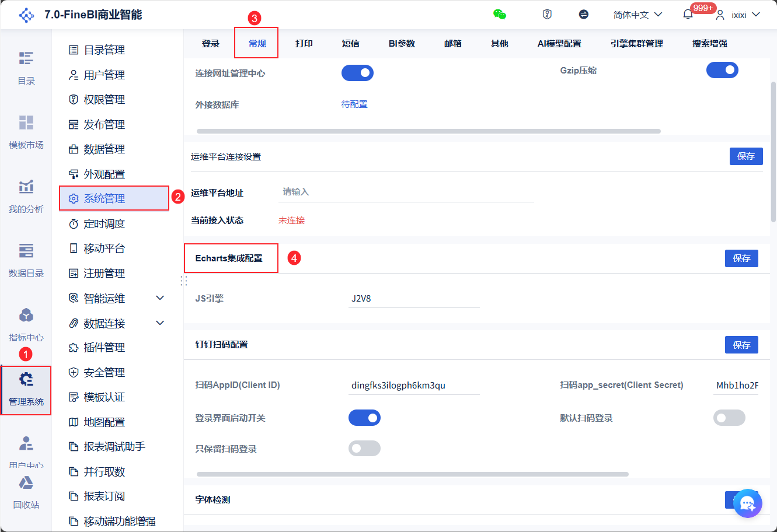The height and width of the screenshot is (532, 777).
Task: Open 模板市场 in left navigation
Action: (x=26, y=132)
